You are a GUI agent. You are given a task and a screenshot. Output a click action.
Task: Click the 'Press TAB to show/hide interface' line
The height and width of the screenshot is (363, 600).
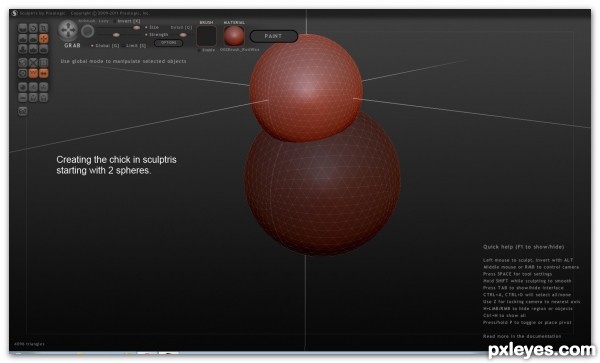tap(523, 288)
